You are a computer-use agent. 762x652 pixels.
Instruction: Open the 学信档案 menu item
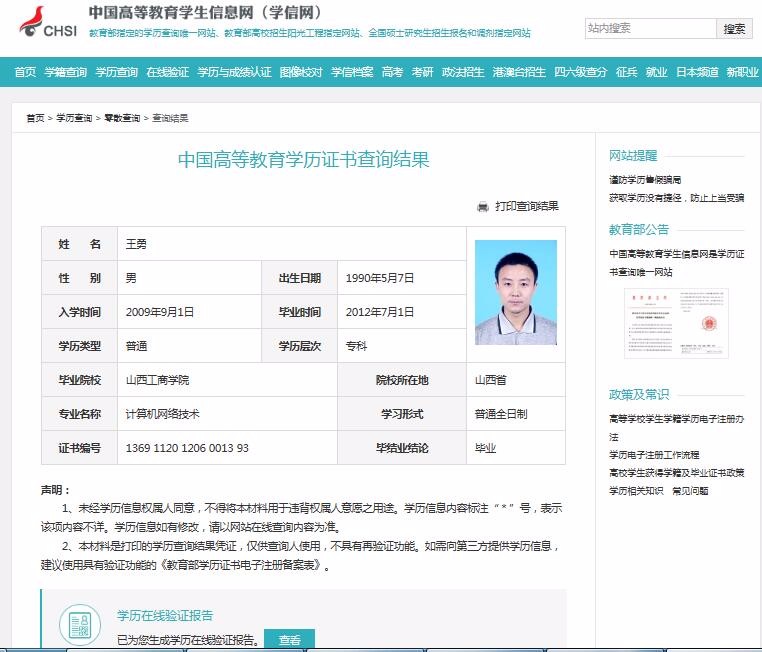[x=352, y=72]
